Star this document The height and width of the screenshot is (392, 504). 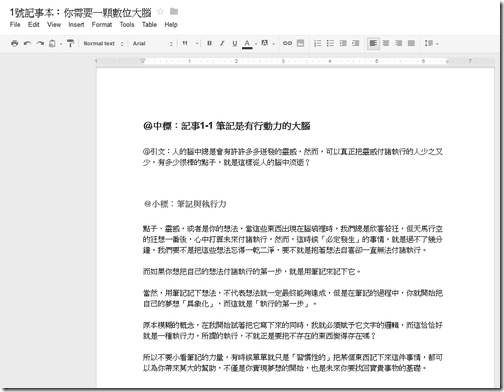point(160,12)
